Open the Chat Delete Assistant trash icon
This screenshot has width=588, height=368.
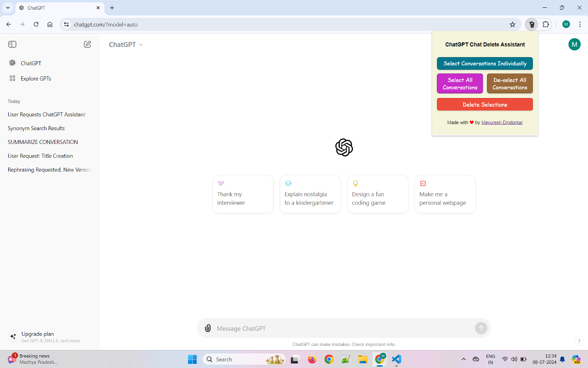531,24
